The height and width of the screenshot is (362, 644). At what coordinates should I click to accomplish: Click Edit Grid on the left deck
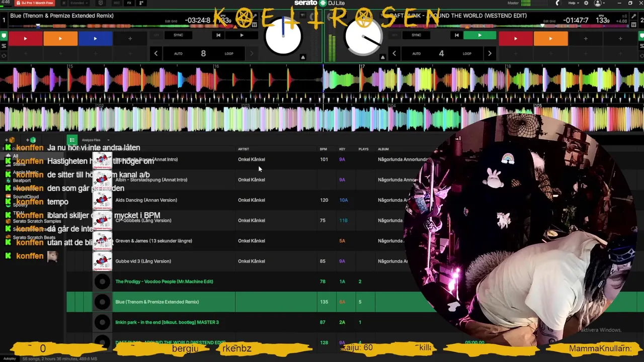171,21
